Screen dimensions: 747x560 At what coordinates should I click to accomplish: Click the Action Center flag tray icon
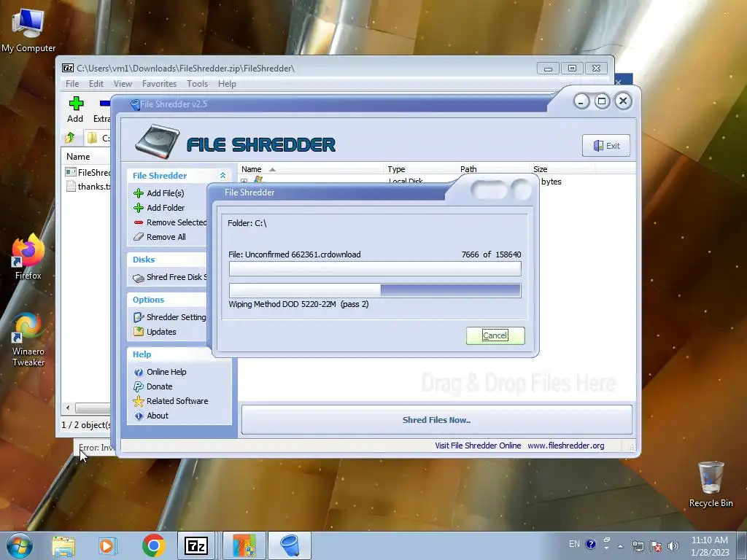coord(656,545)
